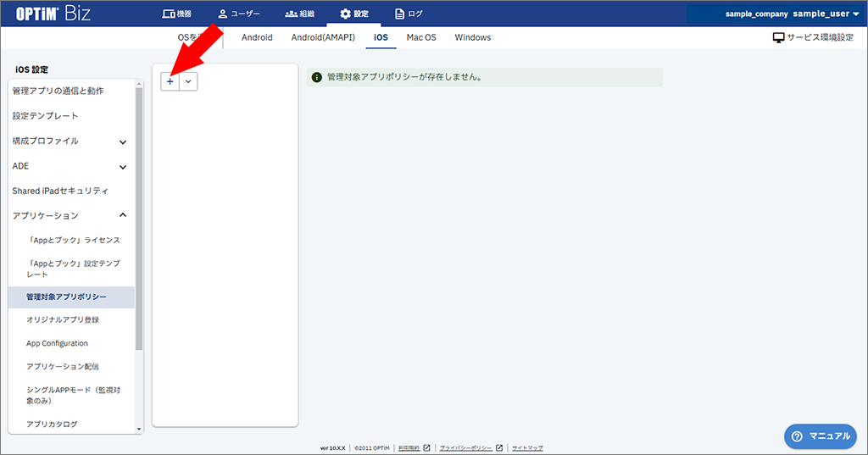The width and height of the screenshot is (868, 455).
Task: Click the green info icon in message
Action: (x=317, y=77)
